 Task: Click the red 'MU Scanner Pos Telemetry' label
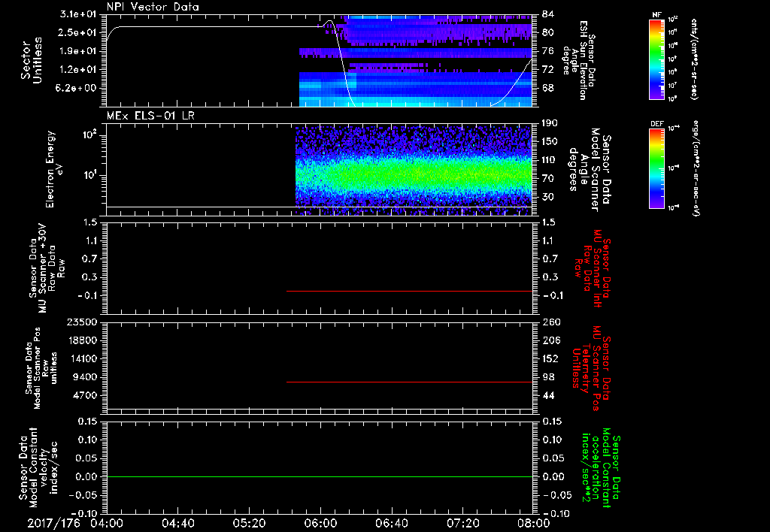pos(593,368)
